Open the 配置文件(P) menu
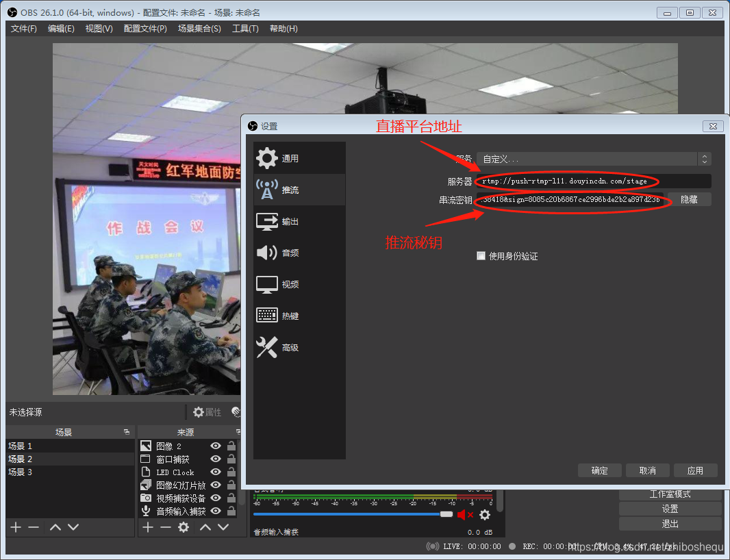The width and height of the screenshot is (730, 560). click(145, 28)
